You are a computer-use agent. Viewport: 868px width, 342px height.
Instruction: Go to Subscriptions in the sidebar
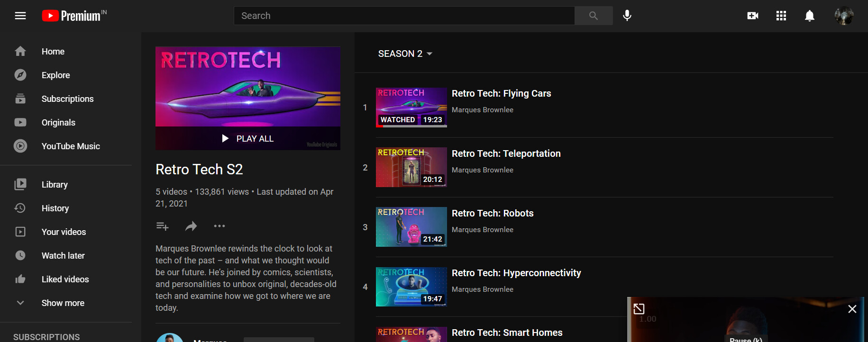(67, 99)
